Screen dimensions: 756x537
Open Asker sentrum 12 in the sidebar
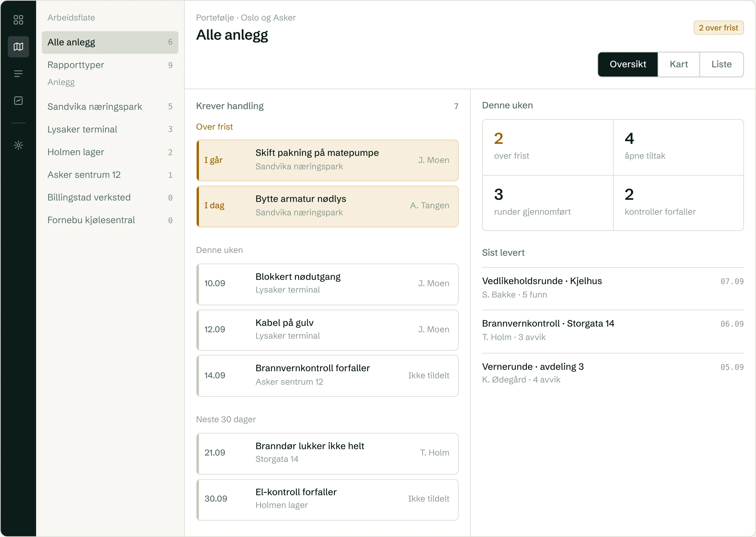[110, 175]
